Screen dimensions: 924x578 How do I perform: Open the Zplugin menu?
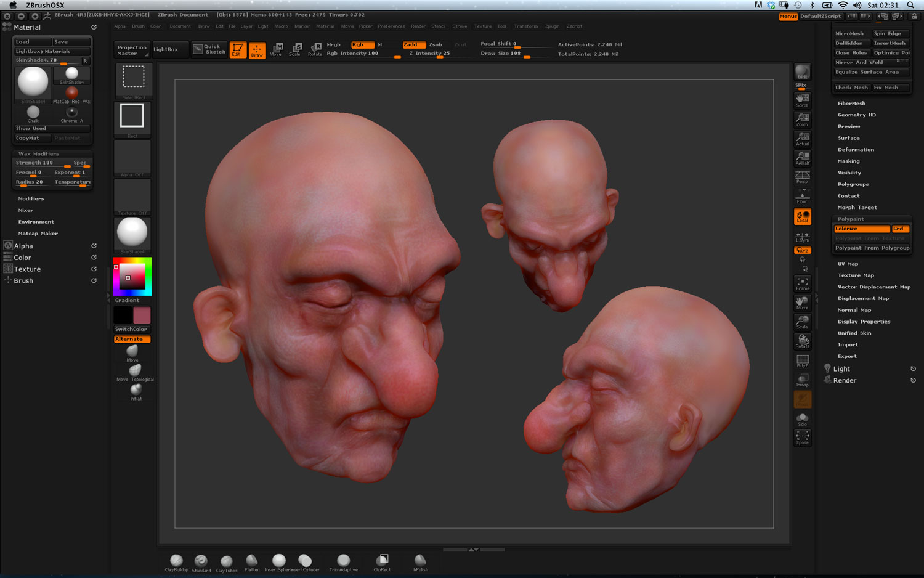pos(552,26)
